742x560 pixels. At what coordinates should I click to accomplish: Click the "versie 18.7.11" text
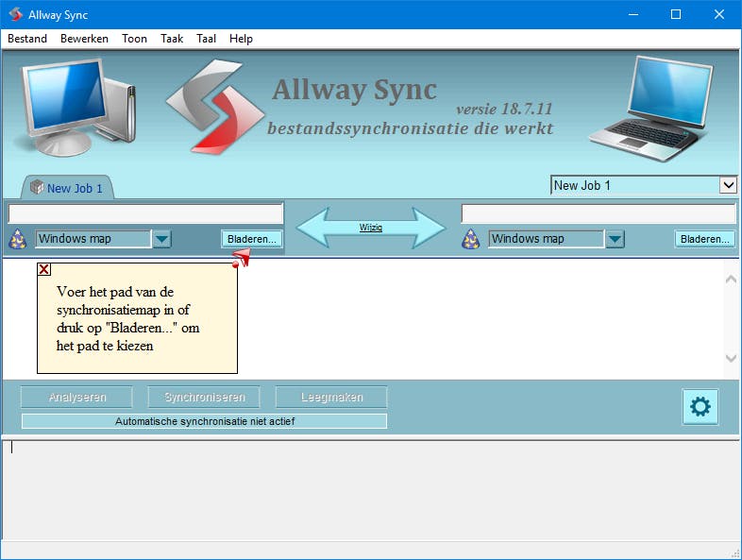[504, 110]
